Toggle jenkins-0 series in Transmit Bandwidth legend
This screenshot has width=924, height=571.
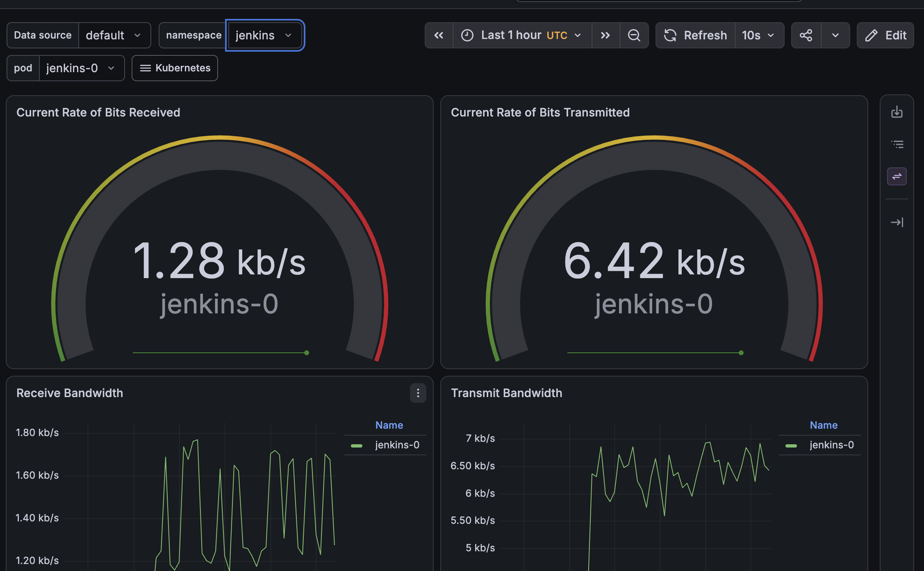click(x=831, y=445)
